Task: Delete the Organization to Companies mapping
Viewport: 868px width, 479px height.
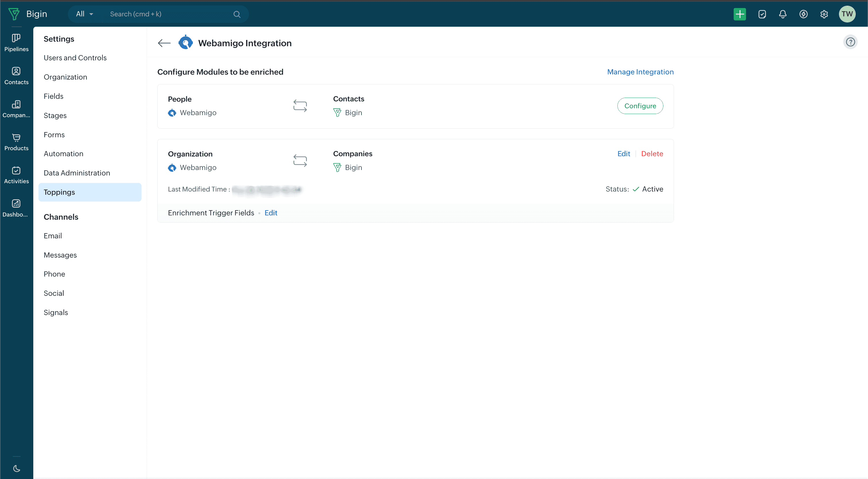Action: pyautogui.click(x=652, y=154)
